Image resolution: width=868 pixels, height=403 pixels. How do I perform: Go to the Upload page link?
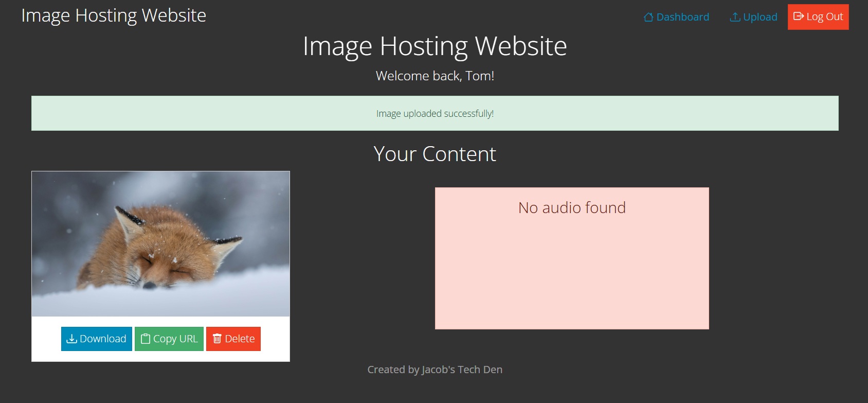click(x=754, y=17)
